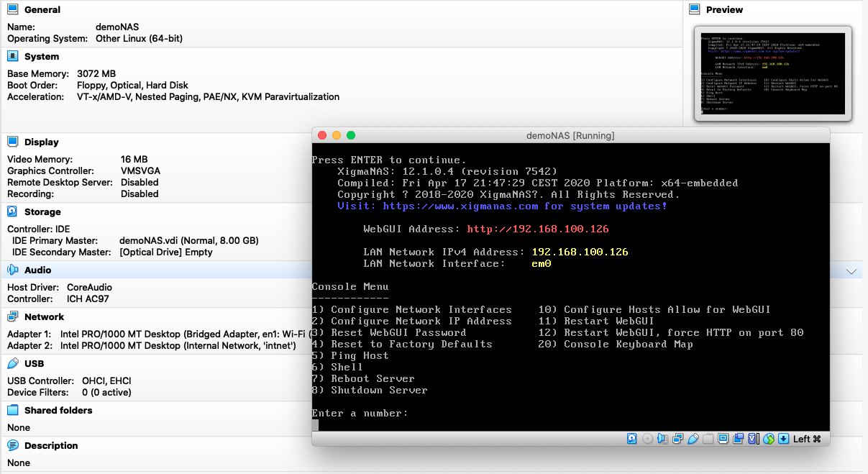Click the shared folders status icon
This screenshot has height=474, width=868.
(708, 439)
